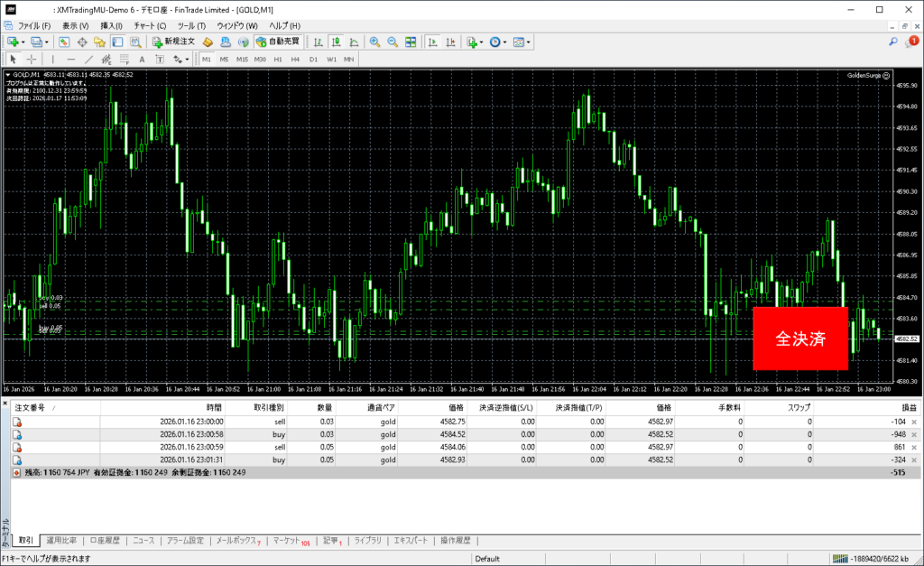Open the チャート (Chart) menu
The width and height of the screenshot is (924, 566).
[150, 25]
